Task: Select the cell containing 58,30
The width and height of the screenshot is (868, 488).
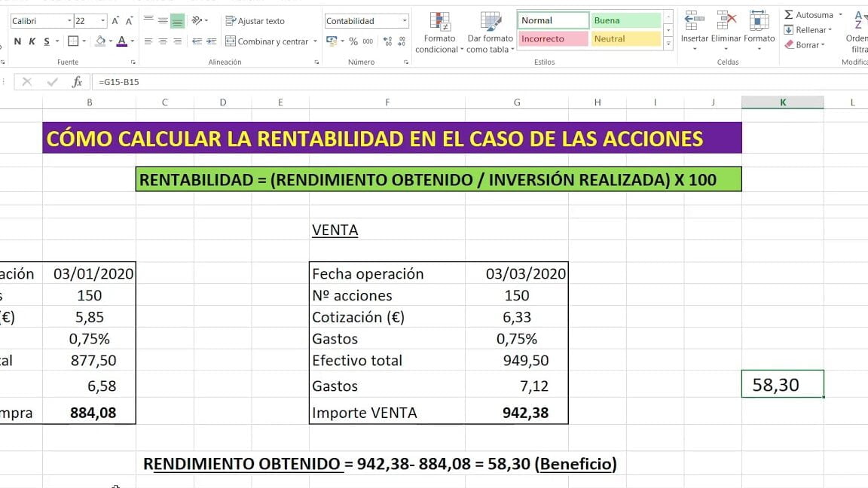Action: (x=782, y=383)
